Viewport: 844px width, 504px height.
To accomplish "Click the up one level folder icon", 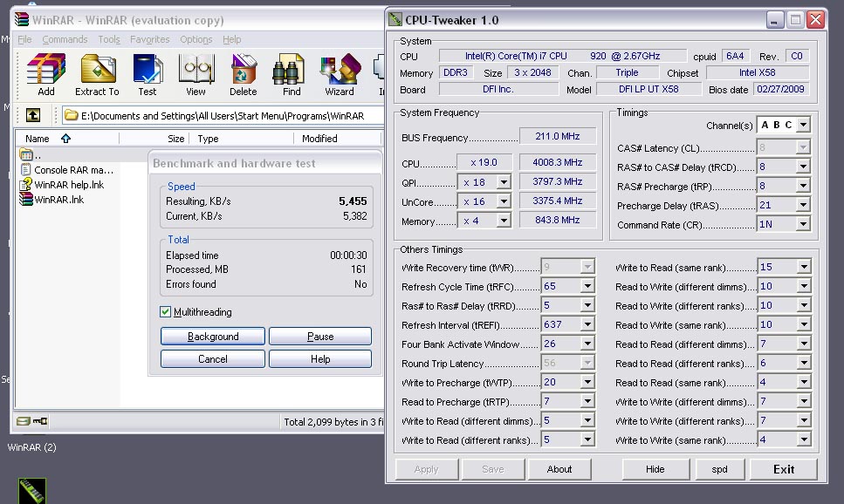I will [33, 115].
